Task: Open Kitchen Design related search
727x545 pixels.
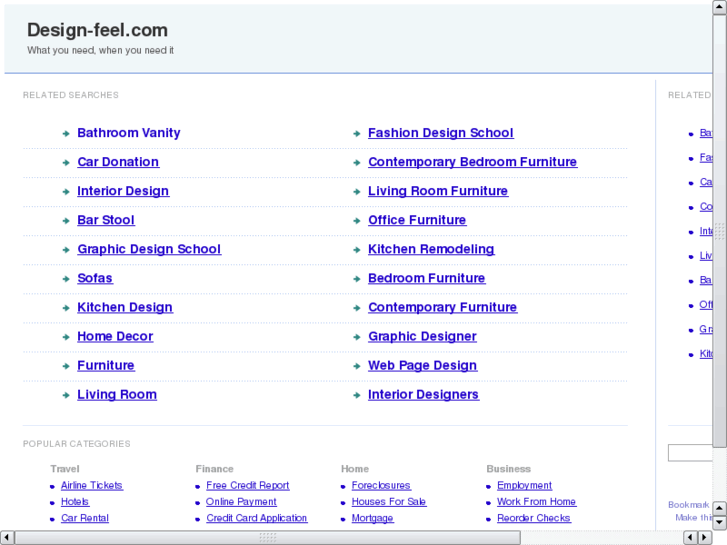Action: [x=125, y=308]
